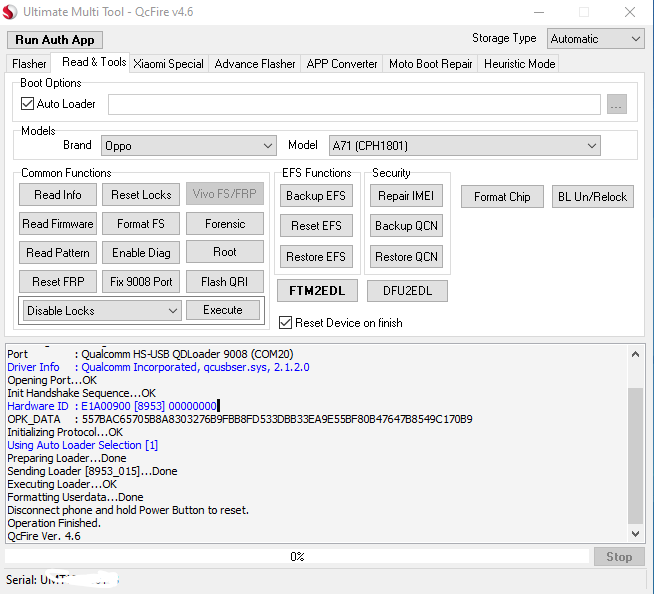Click the Enable Diag button
Viewport: 654px width, 594px height.
tap(141, 253)
